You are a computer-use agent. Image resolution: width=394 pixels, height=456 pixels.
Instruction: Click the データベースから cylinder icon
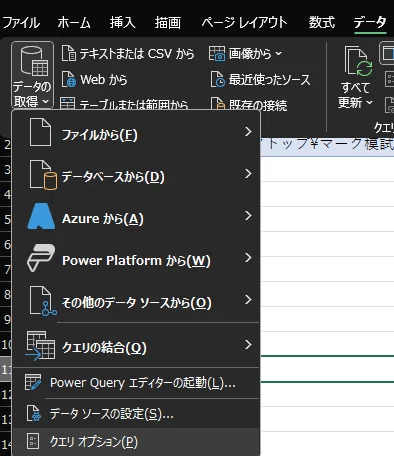click(x=43, y=175)
